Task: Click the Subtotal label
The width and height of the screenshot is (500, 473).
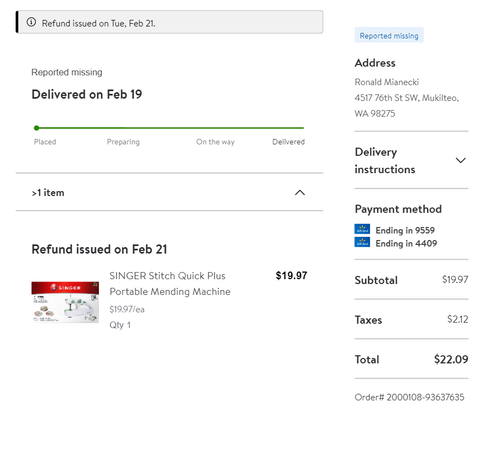Action: [x=376, y=280]
